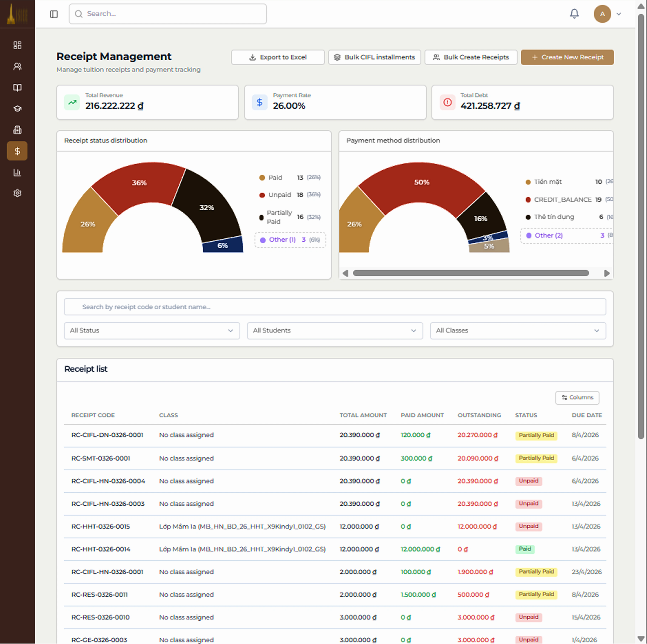The width and height of the screenshot is (647, 644).
Task: Click Export to Excel button
Action: click(x=278, y=57)
